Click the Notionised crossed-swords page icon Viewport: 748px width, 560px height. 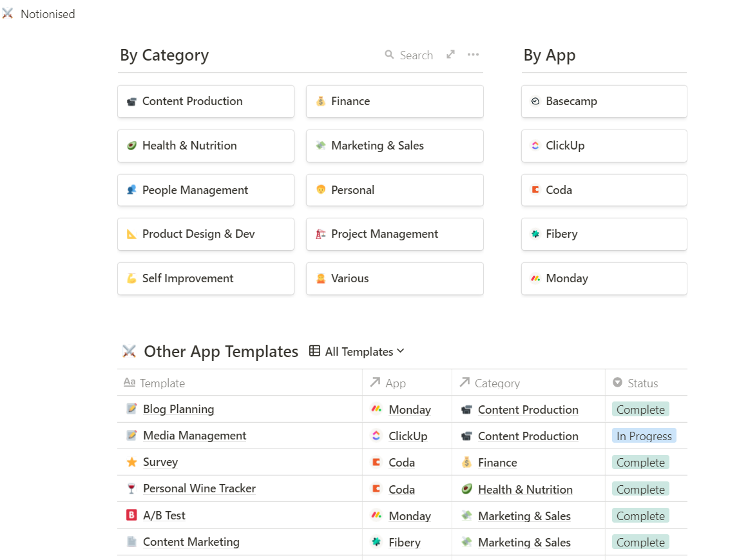8,14
